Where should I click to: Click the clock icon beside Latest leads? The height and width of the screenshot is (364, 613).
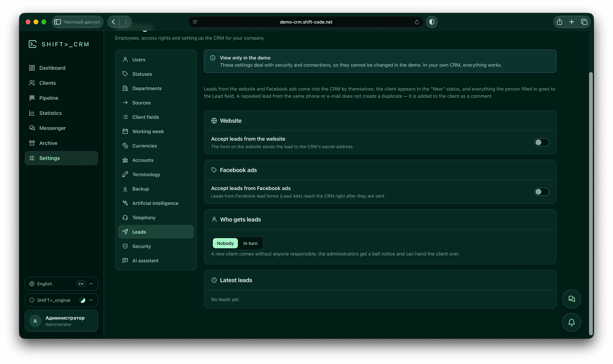point(214,280)
